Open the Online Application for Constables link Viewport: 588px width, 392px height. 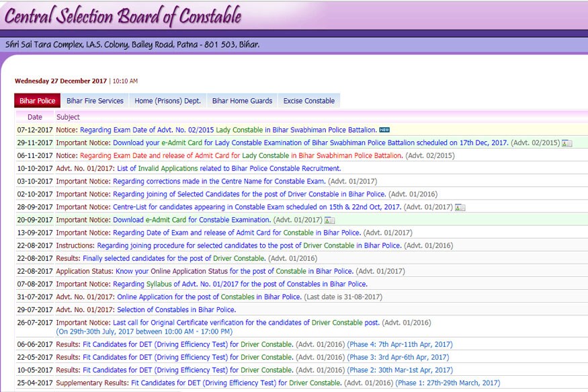(209, 297)
